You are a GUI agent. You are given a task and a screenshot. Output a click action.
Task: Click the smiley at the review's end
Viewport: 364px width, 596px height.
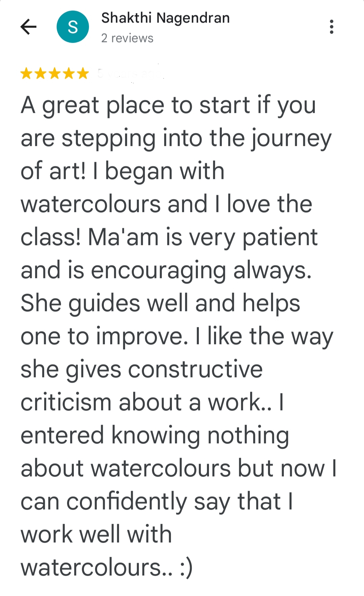click(186, 567)
